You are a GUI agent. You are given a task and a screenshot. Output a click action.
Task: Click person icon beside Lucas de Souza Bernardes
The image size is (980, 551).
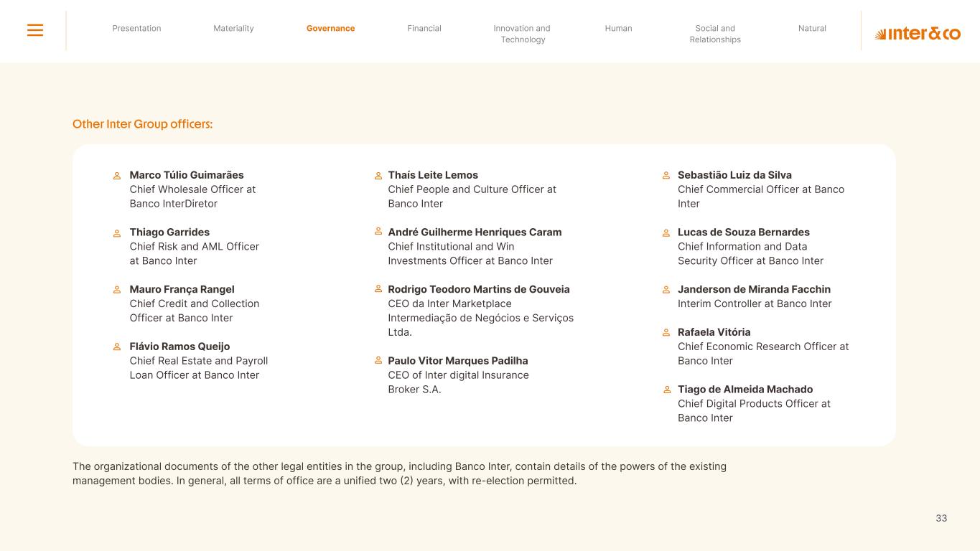pyautogui.click(x=666, y=233)
